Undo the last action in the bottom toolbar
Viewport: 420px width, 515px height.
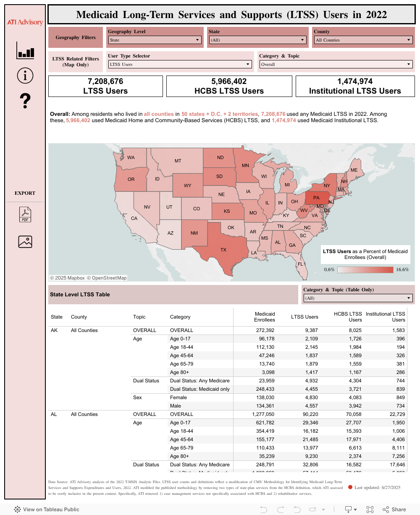264,509
